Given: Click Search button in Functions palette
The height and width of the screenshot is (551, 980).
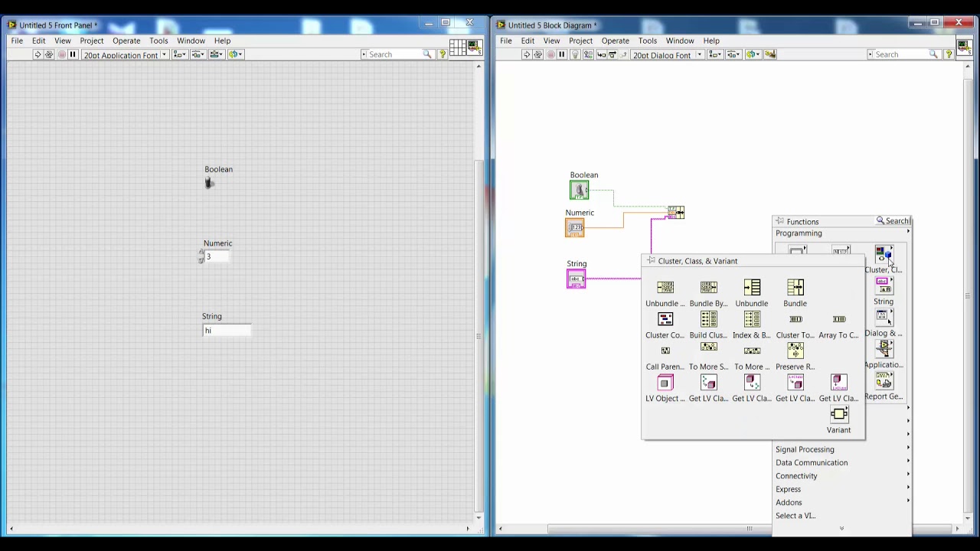Looking at the screenshot, I should click(893, 221).
